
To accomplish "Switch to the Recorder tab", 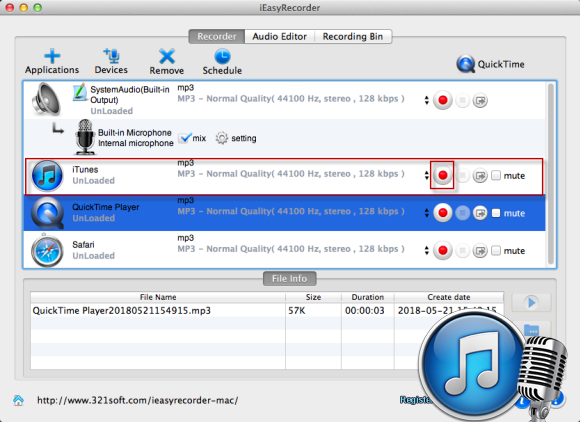I will (x=217, y=37).
